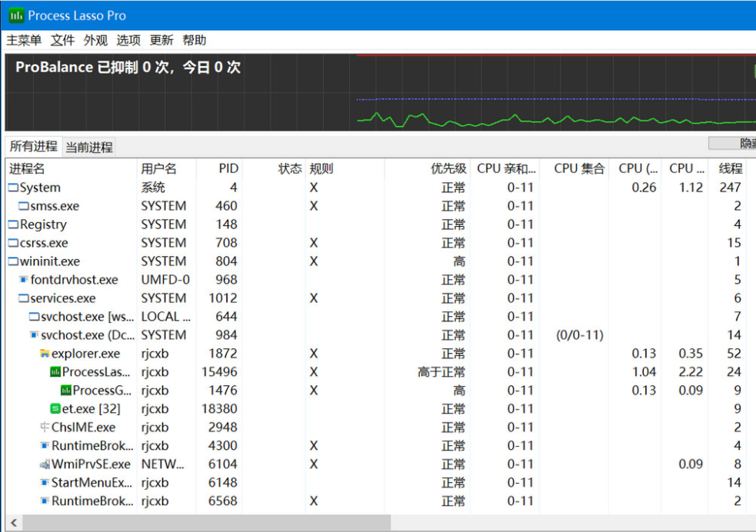Image resolution: width=756 pixels, height=532 pixels.
Task: Click the NETW... user name cell
Action: pos(162,464)
